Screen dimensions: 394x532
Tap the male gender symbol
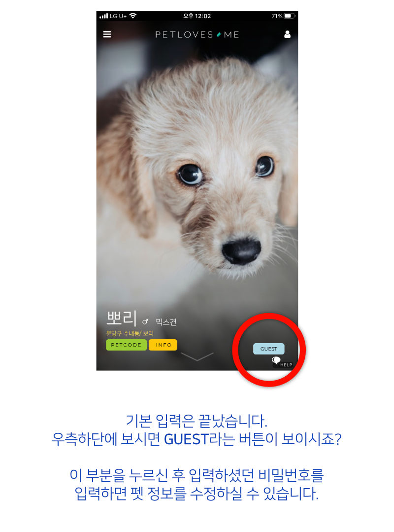[145, 321]
